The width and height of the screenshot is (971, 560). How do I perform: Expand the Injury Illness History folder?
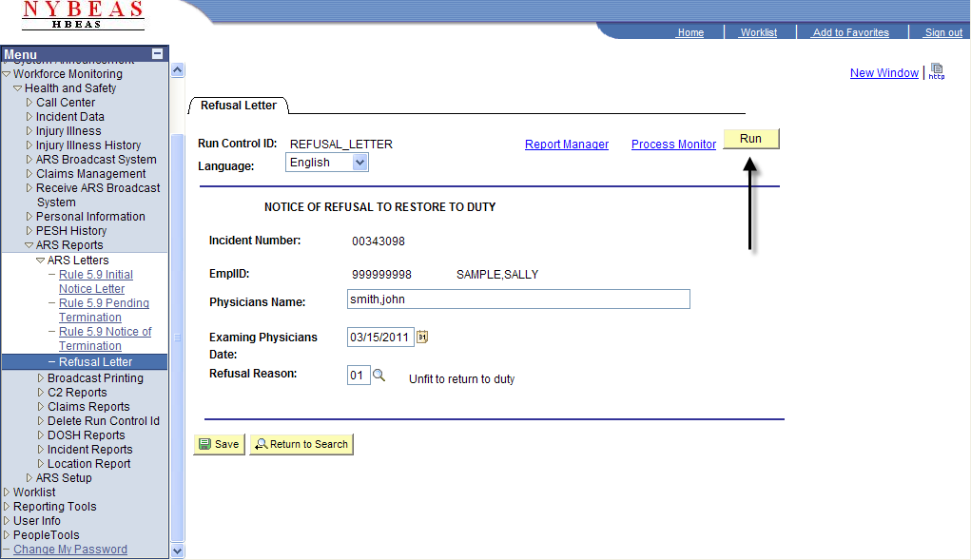29,145
